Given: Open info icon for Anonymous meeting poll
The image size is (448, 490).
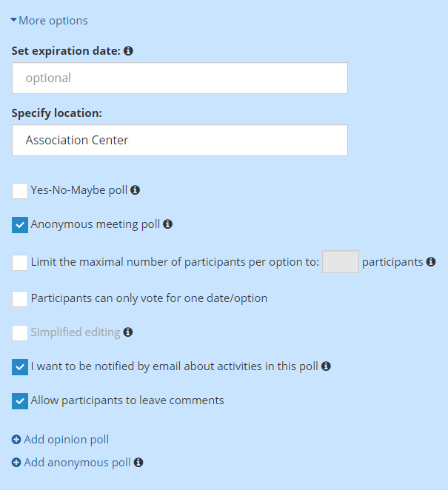Looking at the screenshot, I should click(x=167, y=224).
